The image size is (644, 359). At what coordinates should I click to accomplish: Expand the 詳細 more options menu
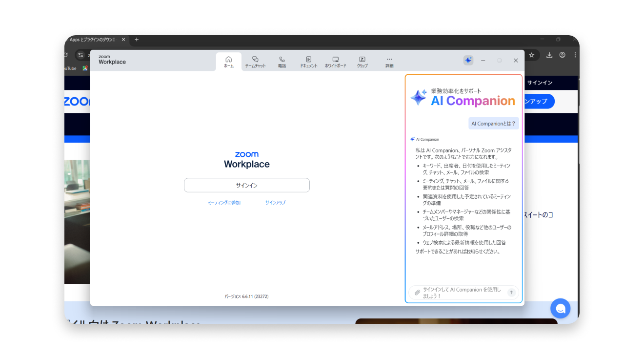389,62
